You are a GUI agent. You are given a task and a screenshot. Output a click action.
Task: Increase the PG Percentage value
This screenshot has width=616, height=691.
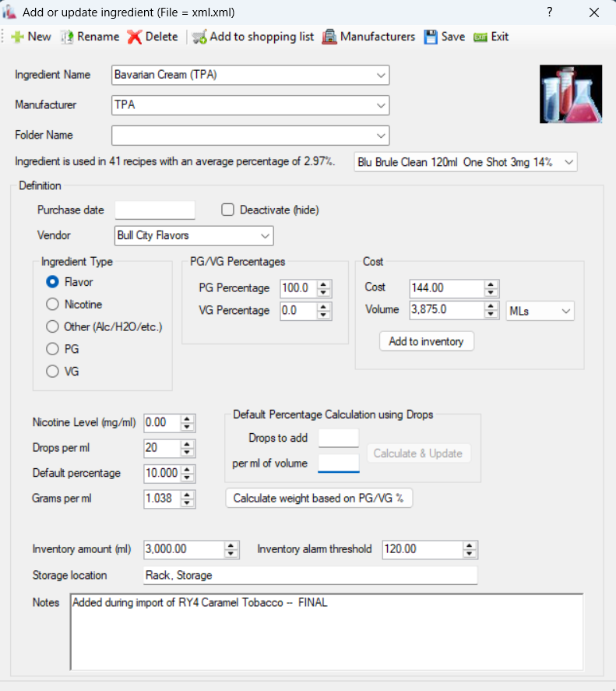[x=323, y=284]
